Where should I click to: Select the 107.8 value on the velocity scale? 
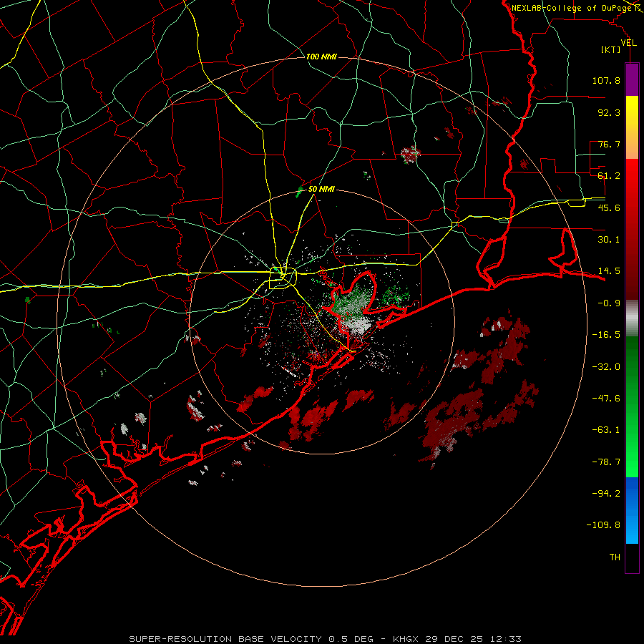point(606,80)
